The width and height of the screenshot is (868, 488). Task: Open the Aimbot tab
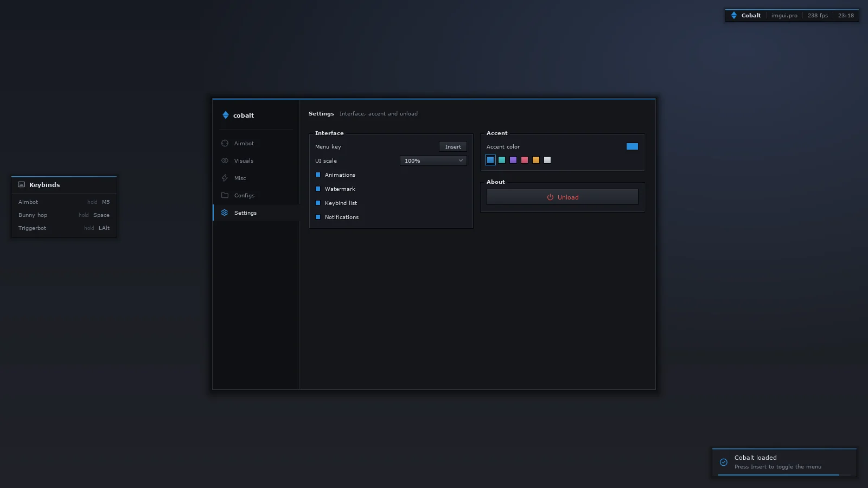(256, 143)
